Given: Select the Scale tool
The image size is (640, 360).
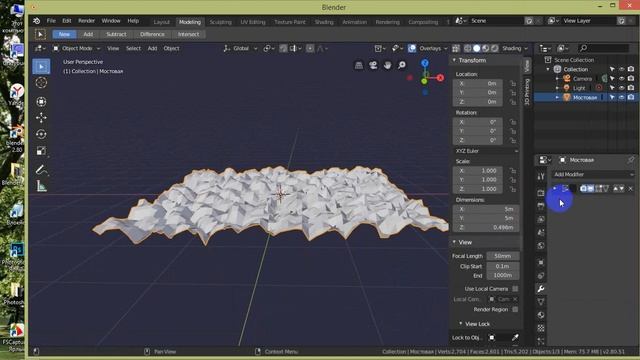Looking at the screenshot, I should (41, 151).
